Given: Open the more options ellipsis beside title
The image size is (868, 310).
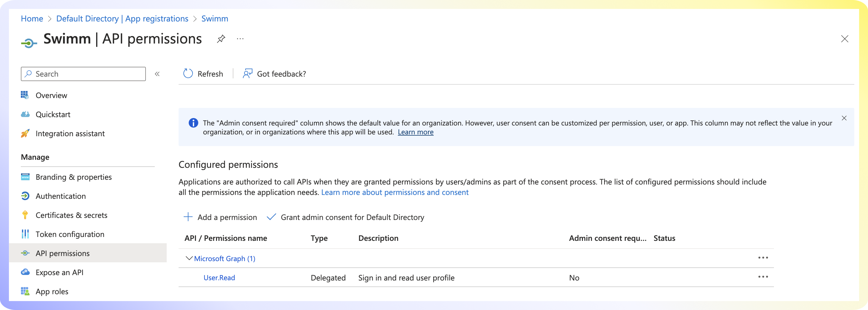Looking at the screenshot, I should (x=240, y=39).
